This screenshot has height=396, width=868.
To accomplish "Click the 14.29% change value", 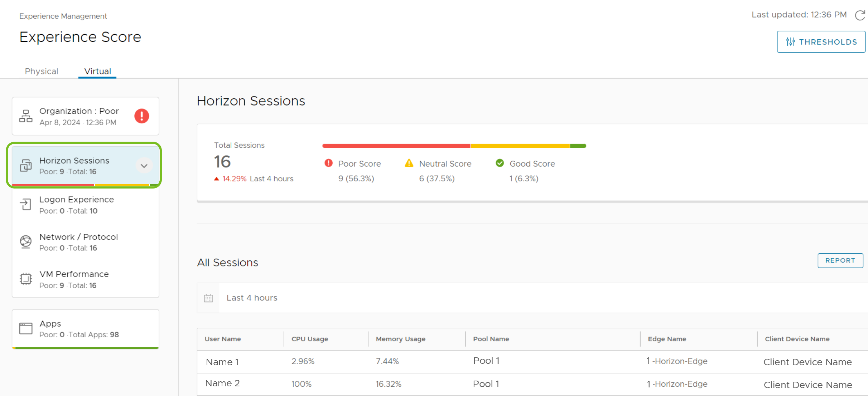I will pos(234,179).
